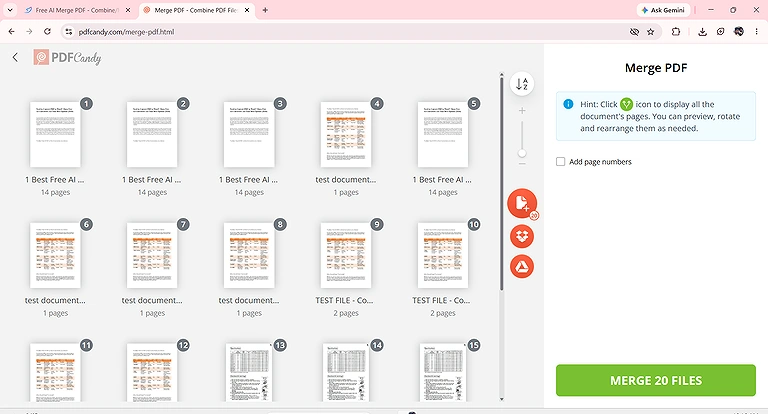Click the Chrome extension icon beside downloads
This screenshot has height=414, width=768.
[x=720, y=32]
